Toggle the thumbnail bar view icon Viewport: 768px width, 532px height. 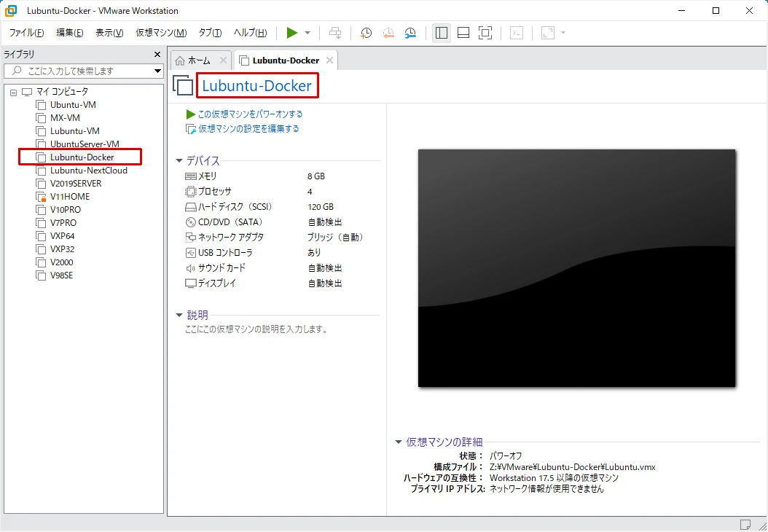(x=463, y=33)
